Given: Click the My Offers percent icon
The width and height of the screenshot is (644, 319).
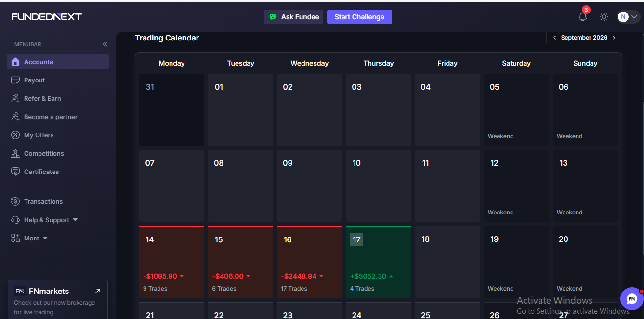Looking at the screenshot, I should (x=15, y=135).
